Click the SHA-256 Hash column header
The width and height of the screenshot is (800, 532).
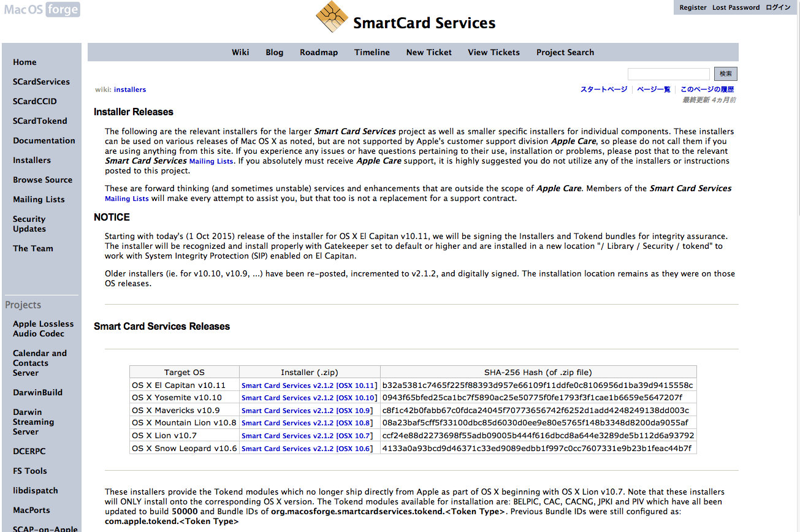[538, 372]
